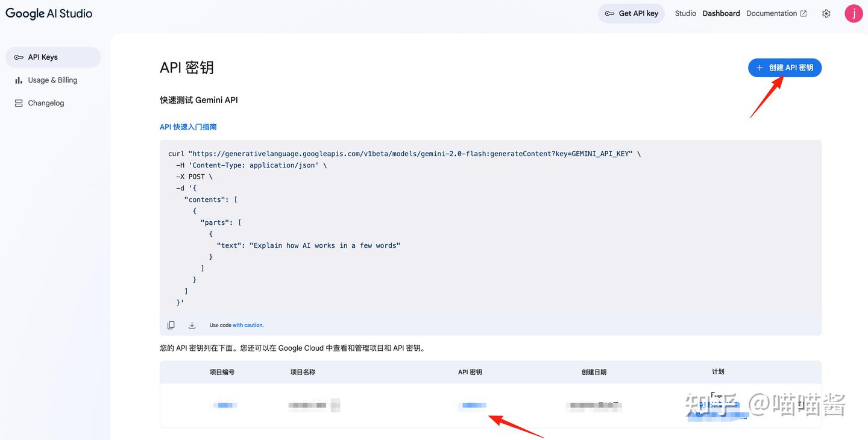
Task: Open Usage & Billing bar chart icon
Action: point(19,80)
